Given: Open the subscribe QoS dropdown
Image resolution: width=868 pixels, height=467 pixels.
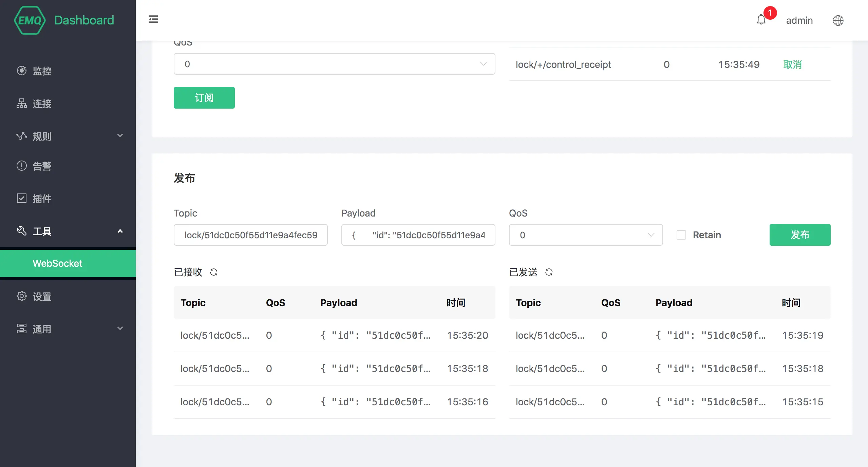Looking at the screenshot, I should (334, 64).
